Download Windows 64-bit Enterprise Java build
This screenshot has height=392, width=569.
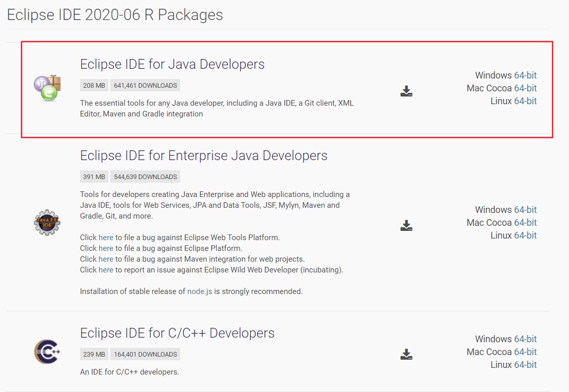pos(525,210)
